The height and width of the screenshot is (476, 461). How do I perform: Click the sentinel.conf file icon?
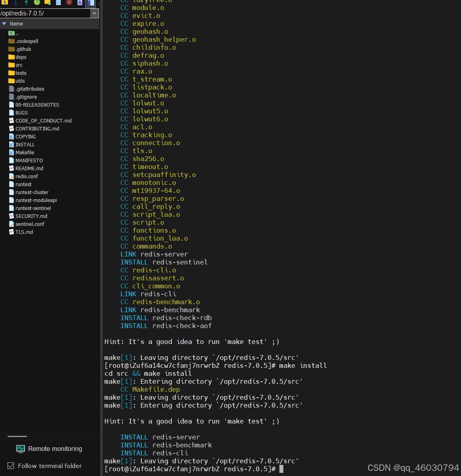(x=12, y=224)
